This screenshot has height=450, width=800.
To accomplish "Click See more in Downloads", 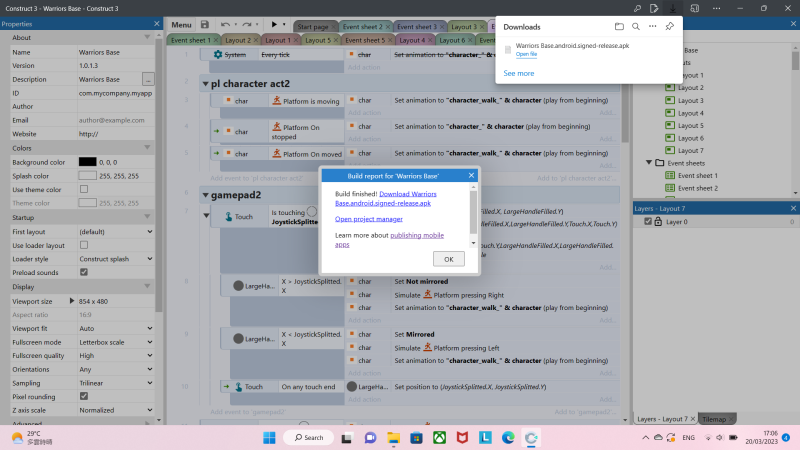I will click(518, 73).
